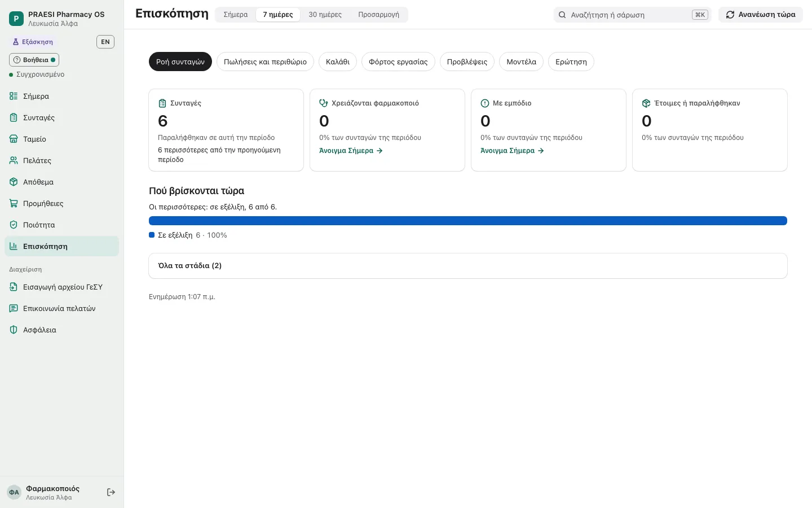Switch language with the EN toggle
Screen dimensions: 812x508
105,42
